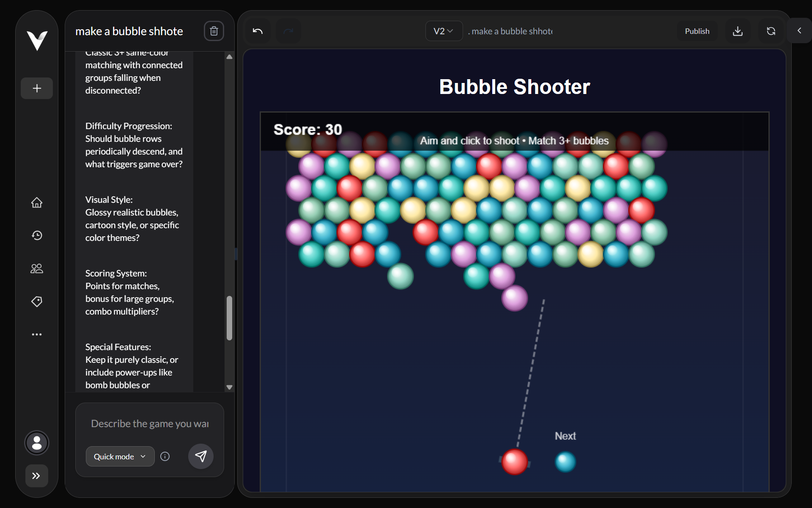Click the game description input field
The width and height of the screenshot is (812, 508).
point(150,423)
